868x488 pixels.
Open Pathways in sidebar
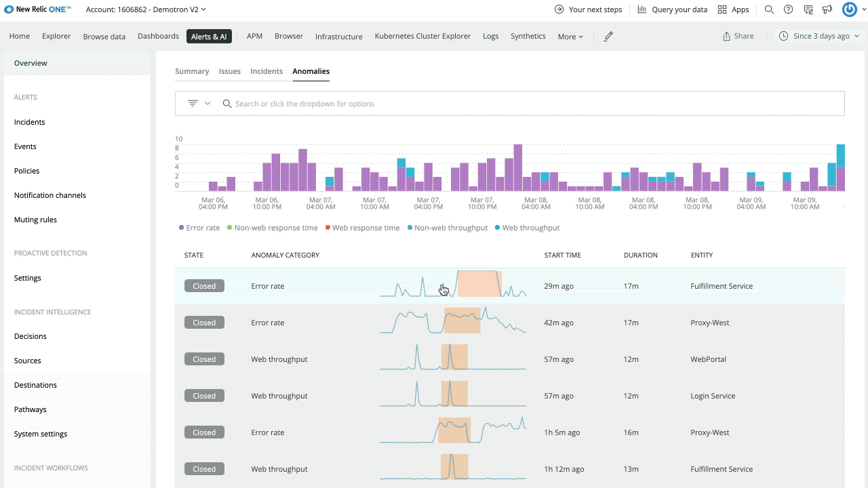point(30,409)
